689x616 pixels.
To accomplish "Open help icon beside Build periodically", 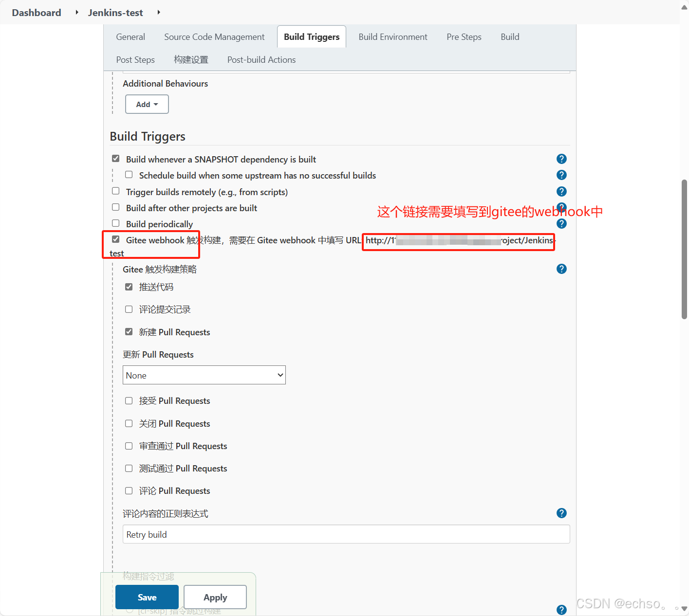I will pyautogui.click(x=561, y=224).
